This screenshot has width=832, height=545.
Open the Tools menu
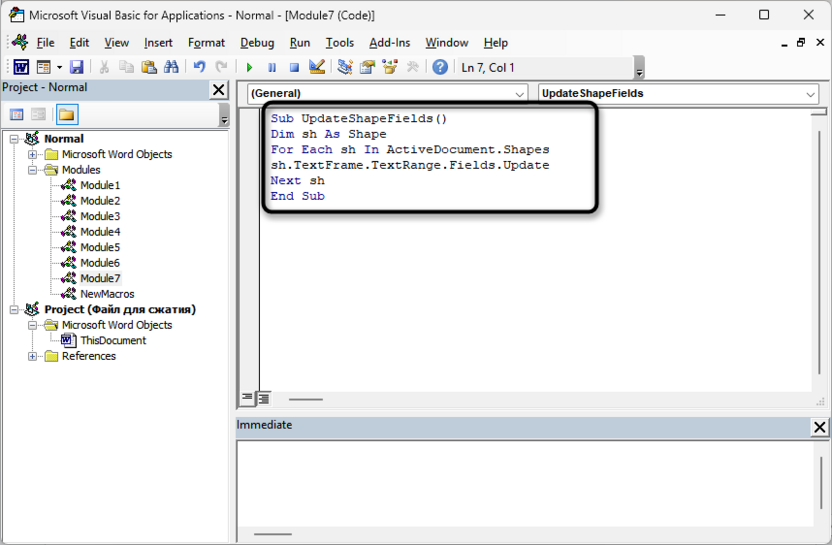340,43
